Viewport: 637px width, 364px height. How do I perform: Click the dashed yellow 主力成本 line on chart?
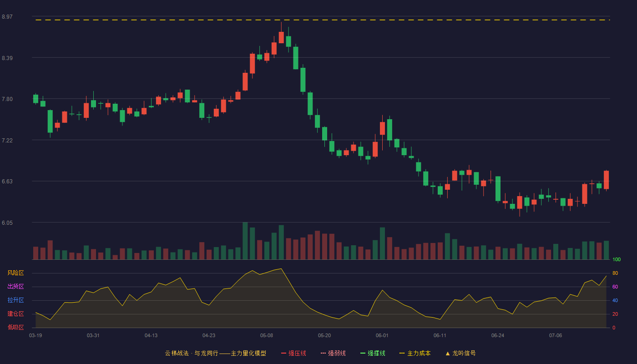point(323,20)
